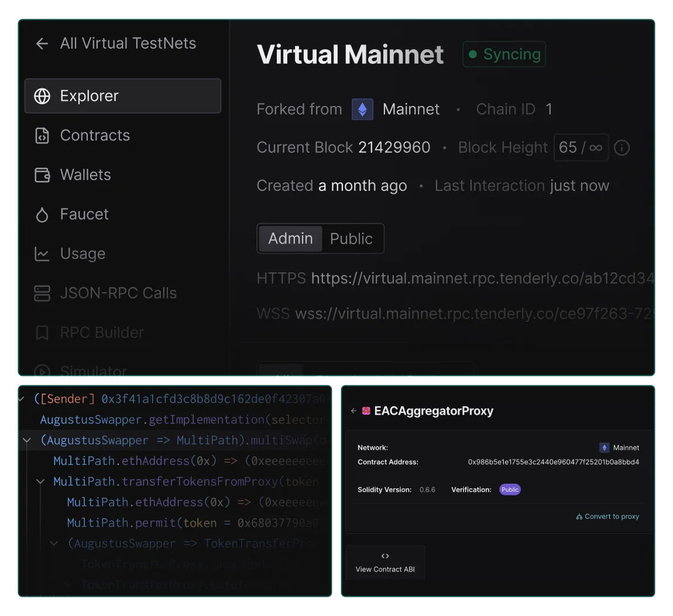This screenshot has height=616, width=673.
Task: Click the back arrow beside All Virtual TestNets
Action: tap(42, 44)
